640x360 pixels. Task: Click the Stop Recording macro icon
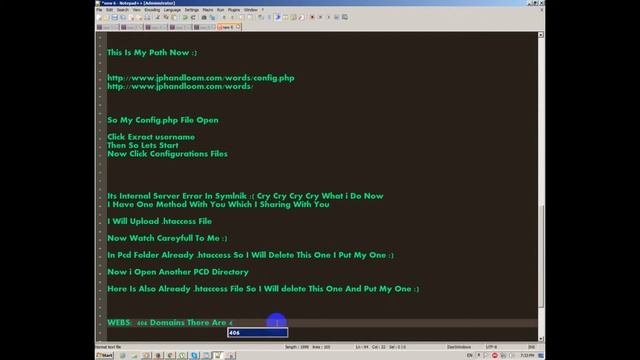click(x=320, y=17)
